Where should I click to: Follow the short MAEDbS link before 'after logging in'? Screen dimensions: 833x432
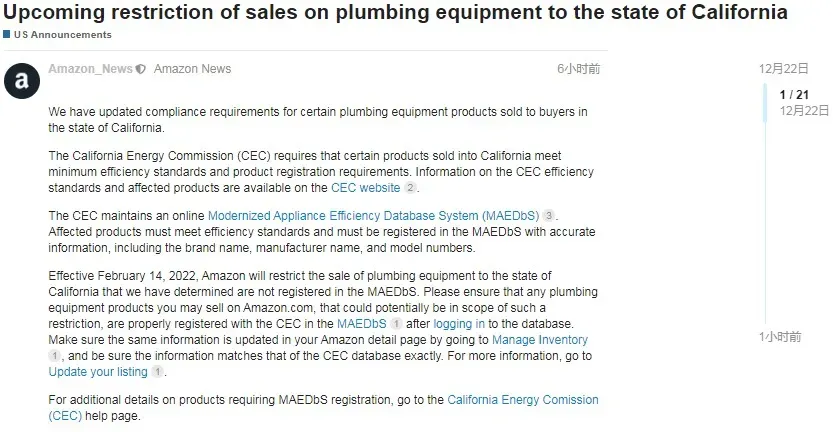click(x=362, y=324)
